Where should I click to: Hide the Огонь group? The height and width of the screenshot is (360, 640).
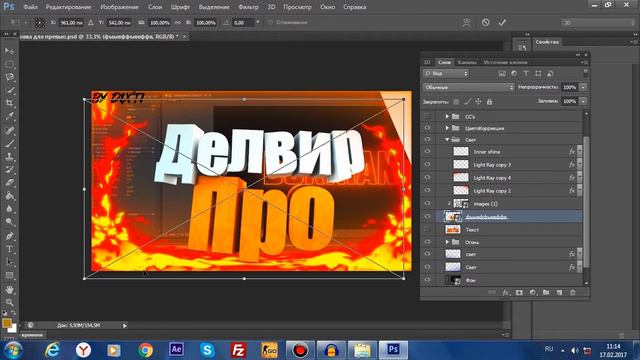click(x=427, y=242)
